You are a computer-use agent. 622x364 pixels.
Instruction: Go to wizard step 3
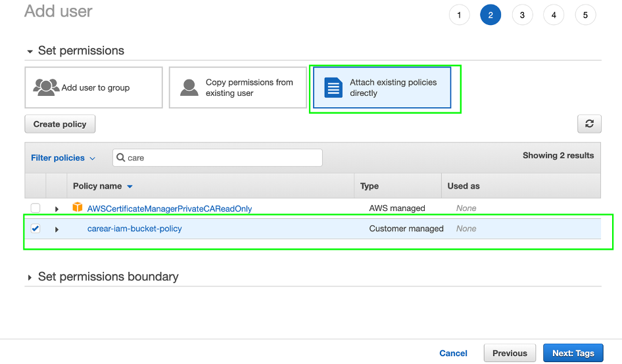pos(523,15)
